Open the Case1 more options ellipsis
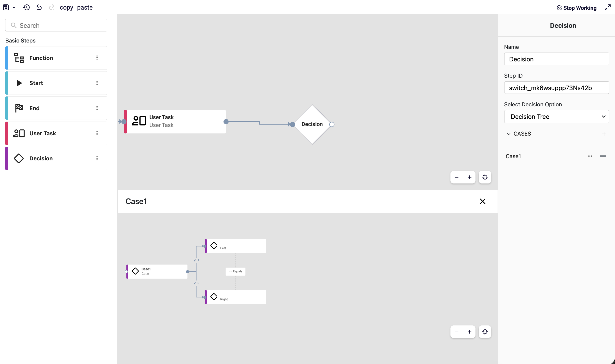 pyautogui.click(x=590, y=156)
